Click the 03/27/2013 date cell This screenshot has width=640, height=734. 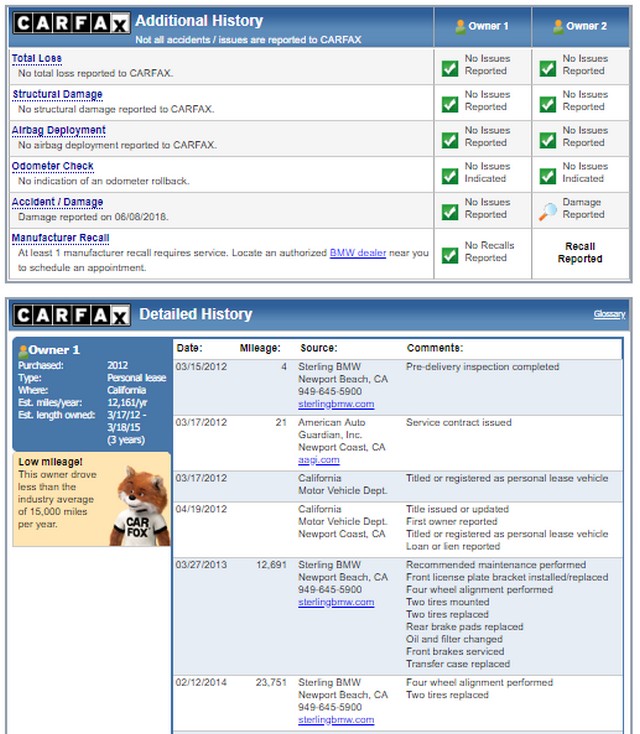[x=201, y=565]
